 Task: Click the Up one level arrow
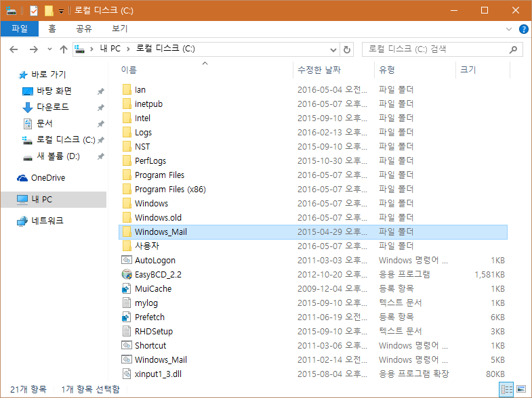point(64,49)
